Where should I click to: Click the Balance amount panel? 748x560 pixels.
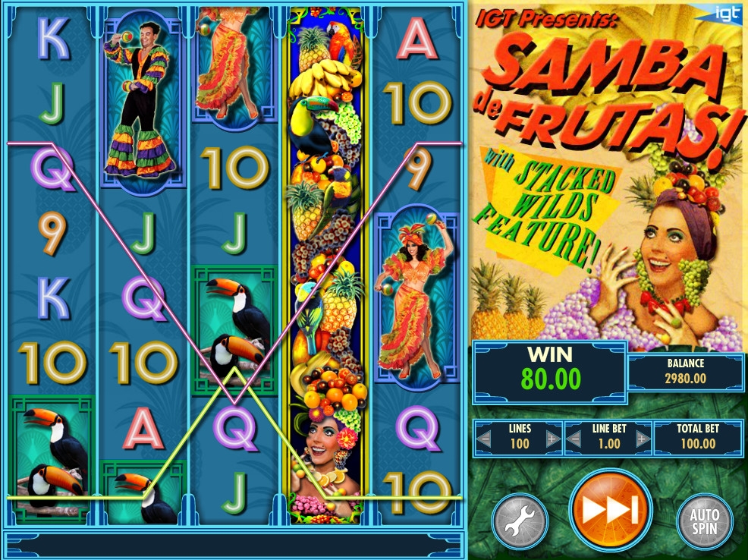[x=686, y=372]
